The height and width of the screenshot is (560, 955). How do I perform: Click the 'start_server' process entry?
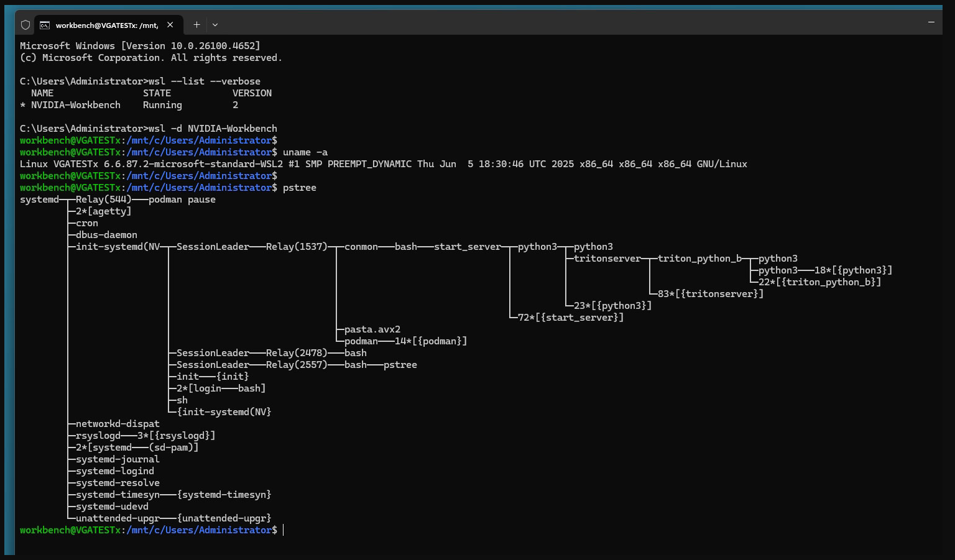click(468, 247)
